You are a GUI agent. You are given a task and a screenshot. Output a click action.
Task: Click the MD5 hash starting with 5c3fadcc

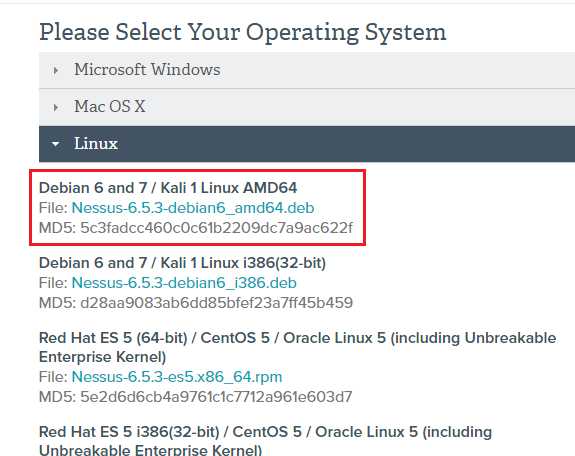pos(216,228)
